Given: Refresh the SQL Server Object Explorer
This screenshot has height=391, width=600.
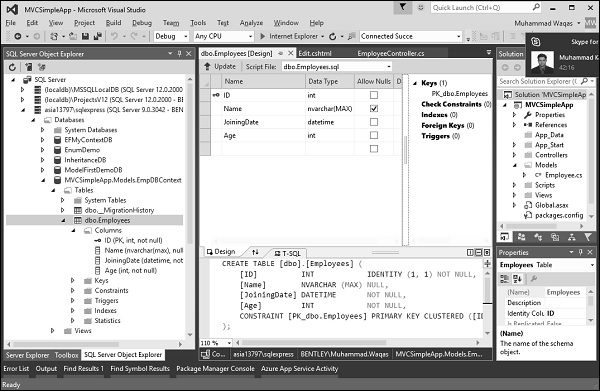Looking at the screenshot, I should (x=13, y=67).
